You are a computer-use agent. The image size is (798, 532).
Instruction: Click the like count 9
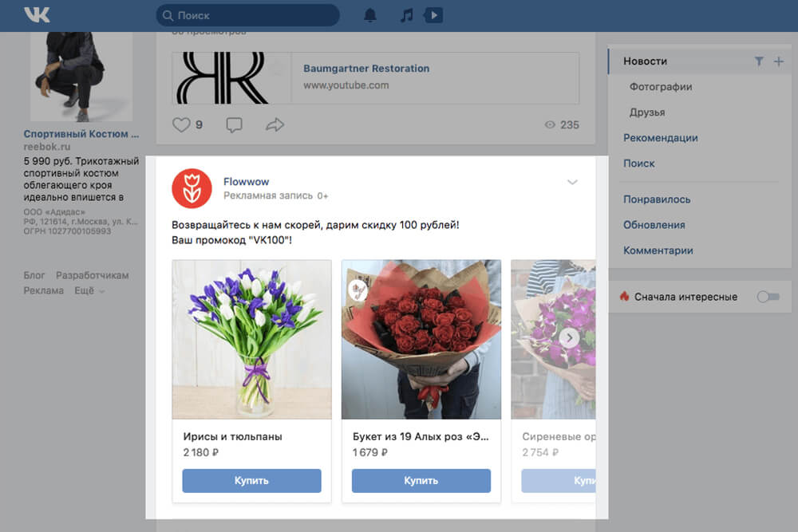pyautogui.click(x=199, y=124)
